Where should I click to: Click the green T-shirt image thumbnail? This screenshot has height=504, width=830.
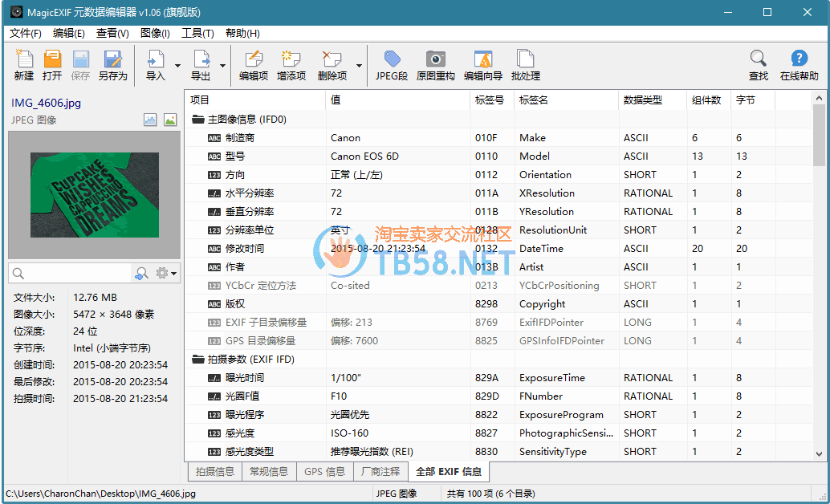pyautogui.click(x=94, y=195)
